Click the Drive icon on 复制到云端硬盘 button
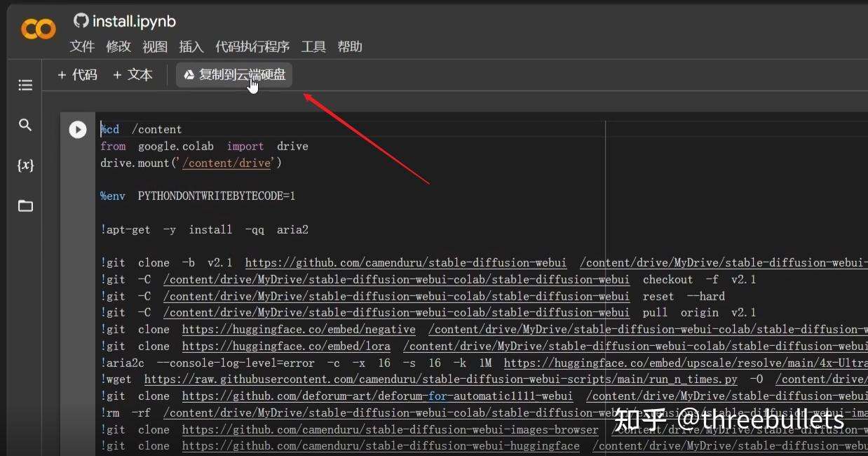This screenshot has width=868, height=456. coord(187,74)
